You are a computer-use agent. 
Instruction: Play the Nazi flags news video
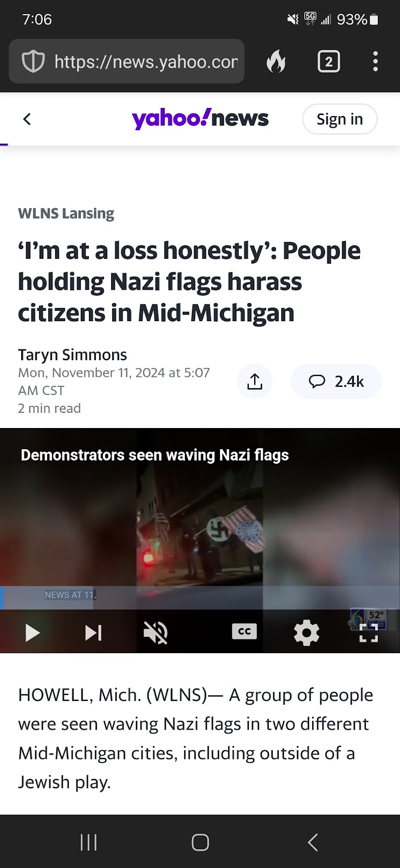point(33,633)
